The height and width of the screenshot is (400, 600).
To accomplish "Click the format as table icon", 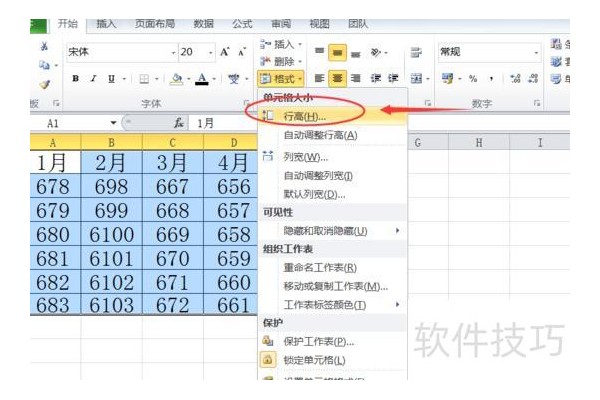I will click(x=556, y=61).
